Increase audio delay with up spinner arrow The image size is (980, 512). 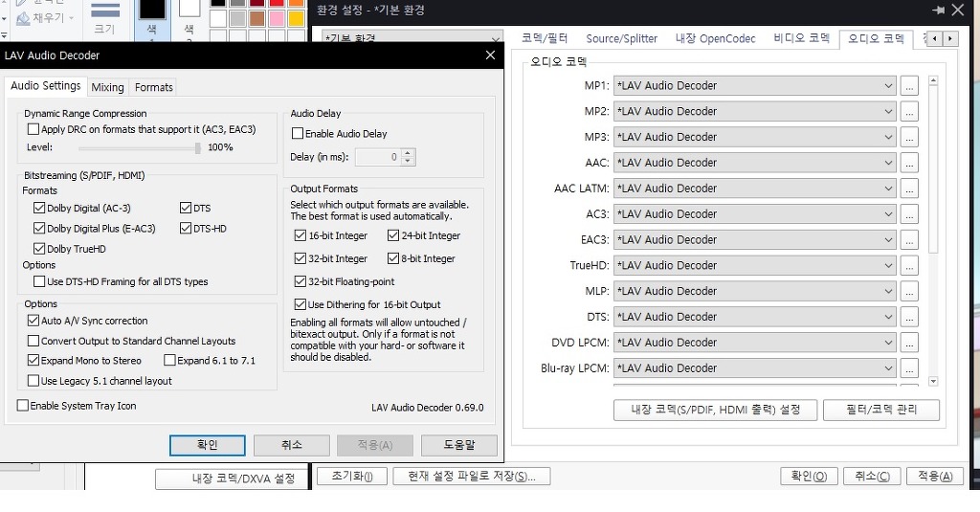tap(408, 152)
